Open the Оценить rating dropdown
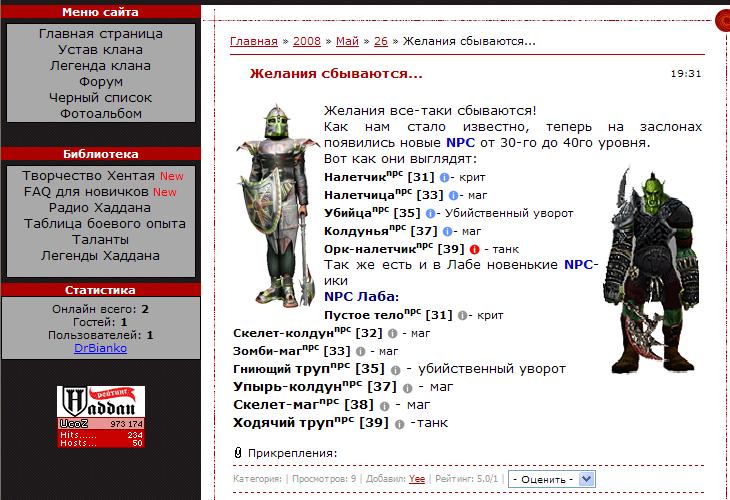The height and width of the screenshot is (500, 730). (552, 479)
